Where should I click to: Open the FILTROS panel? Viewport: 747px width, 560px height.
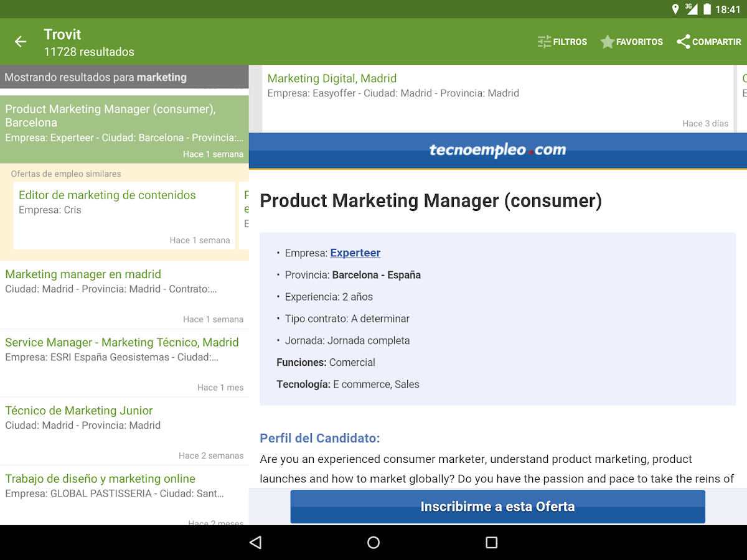point(562,42)
